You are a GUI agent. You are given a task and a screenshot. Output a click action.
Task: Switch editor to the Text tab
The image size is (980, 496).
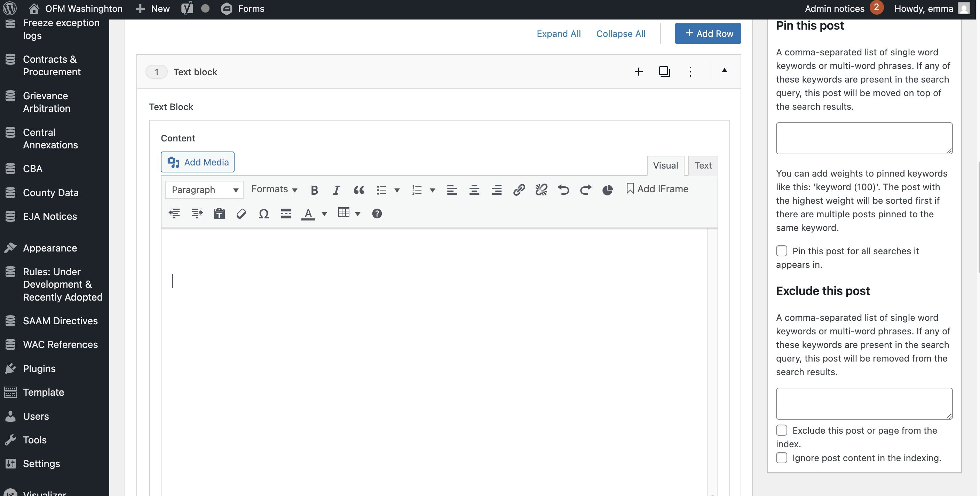[x=703, y=165]
